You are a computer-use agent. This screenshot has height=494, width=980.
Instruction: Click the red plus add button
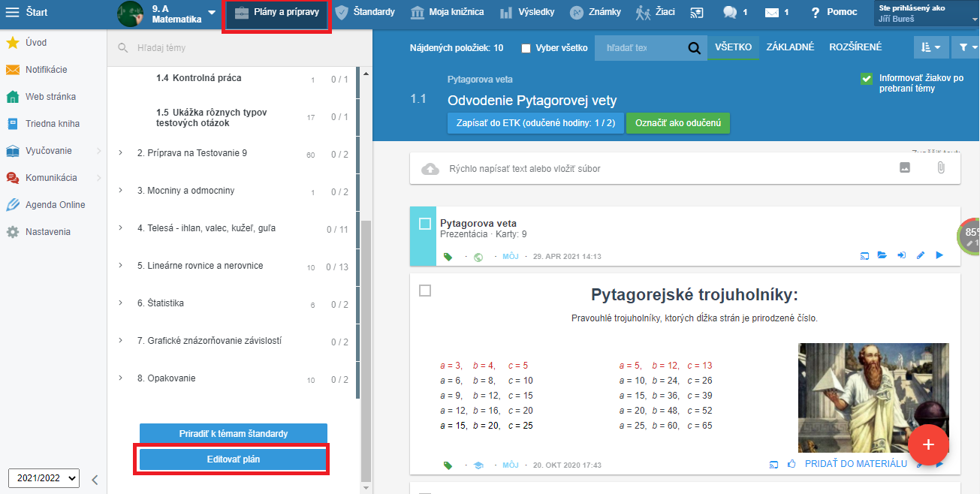coord(928,444)
